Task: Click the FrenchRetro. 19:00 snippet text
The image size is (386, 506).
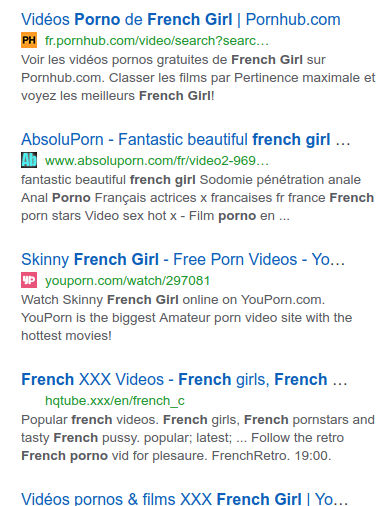Action: click(271, 456)
